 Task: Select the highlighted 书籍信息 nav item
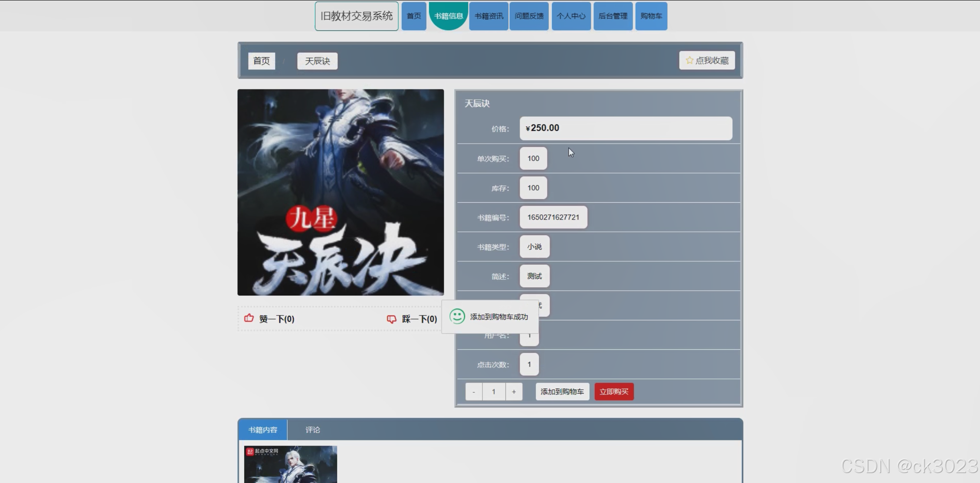(448, 16)
